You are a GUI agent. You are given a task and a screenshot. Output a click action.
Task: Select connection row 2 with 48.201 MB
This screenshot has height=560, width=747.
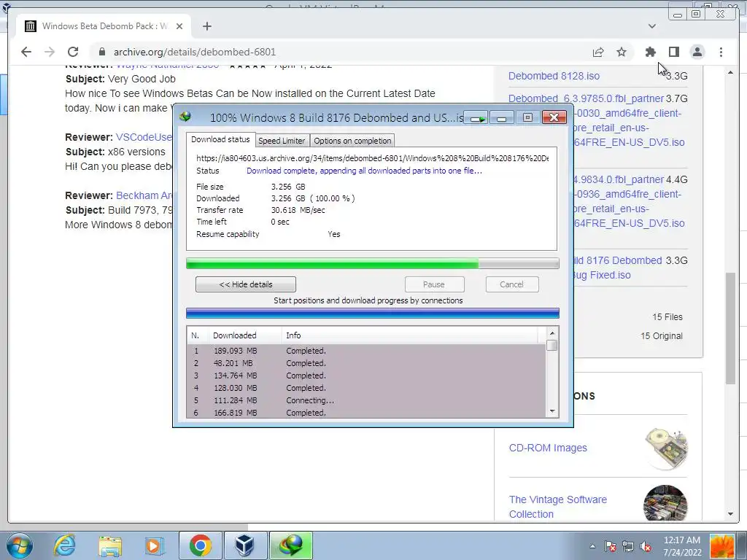(366, 363)
